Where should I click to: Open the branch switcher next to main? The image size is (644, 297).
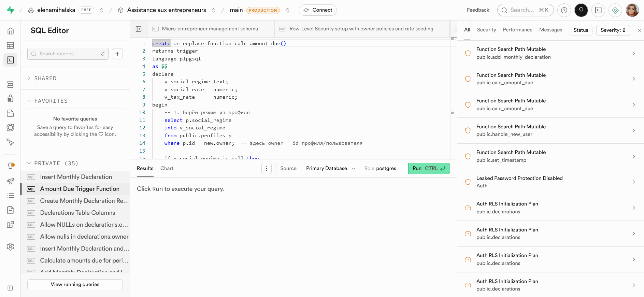[x=288, y=10]
